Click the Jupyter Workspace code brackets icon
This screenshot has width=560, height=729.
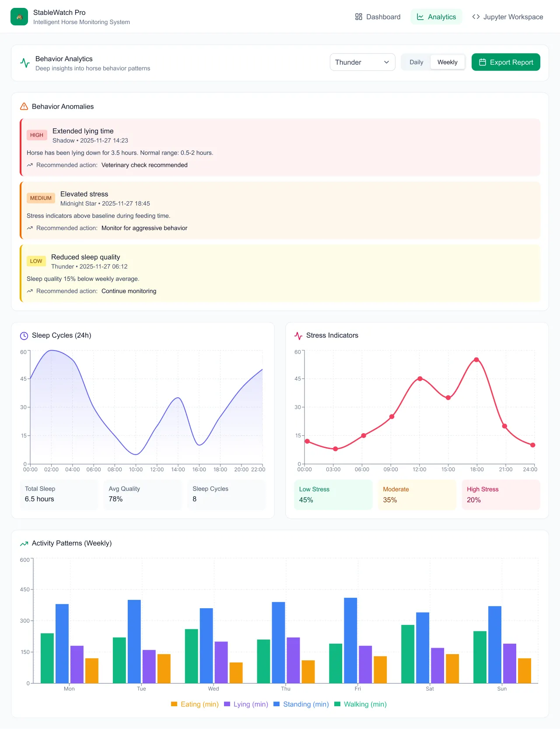[476, 17]
